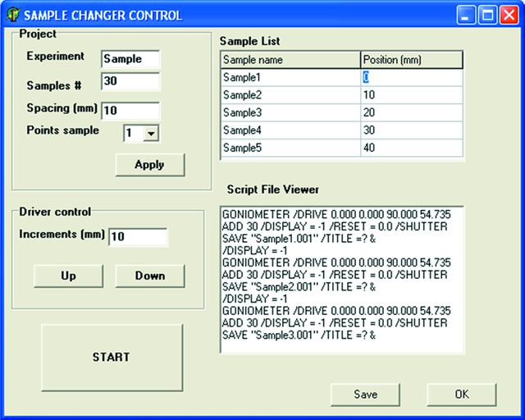Move the driver Down
This screenshot has width=525, height=420.
tap(150, 276)
